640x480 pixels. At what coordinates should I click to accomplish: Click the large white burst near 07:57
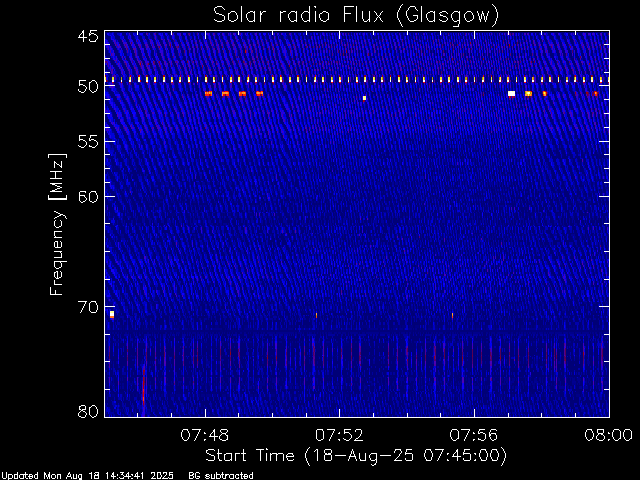coord(511,94)
